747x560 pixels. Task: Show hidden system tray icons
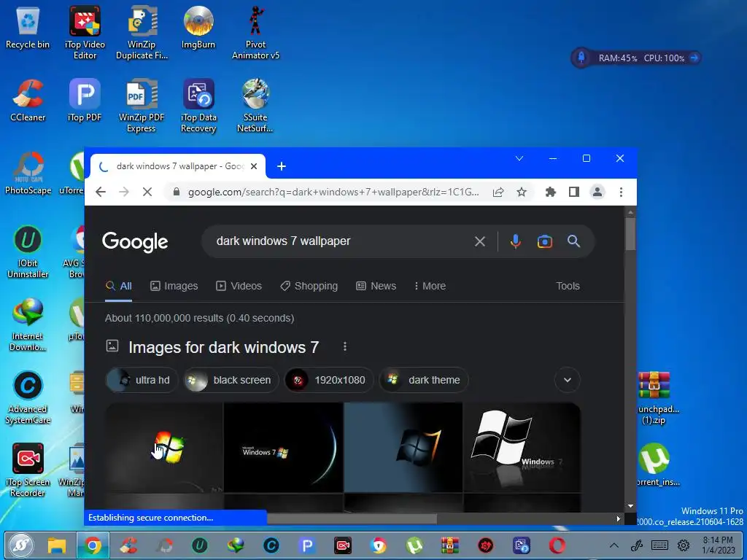(614, 545)
